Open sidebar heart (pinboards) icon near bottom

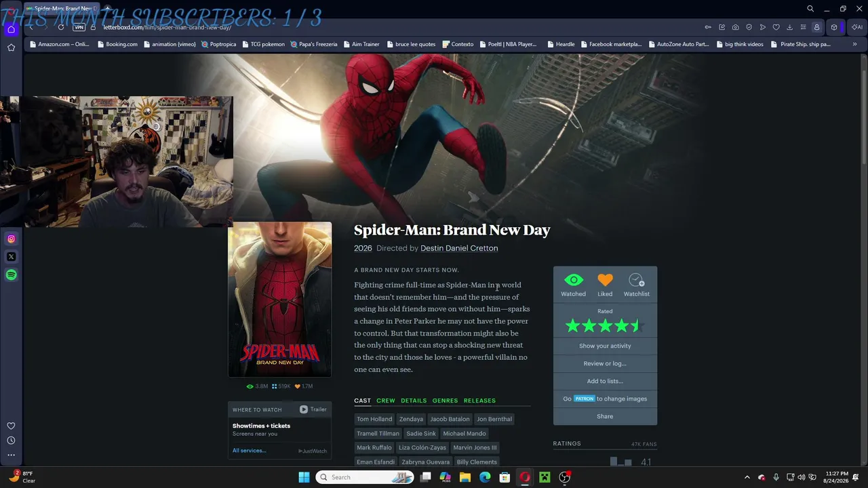(11, 426)
